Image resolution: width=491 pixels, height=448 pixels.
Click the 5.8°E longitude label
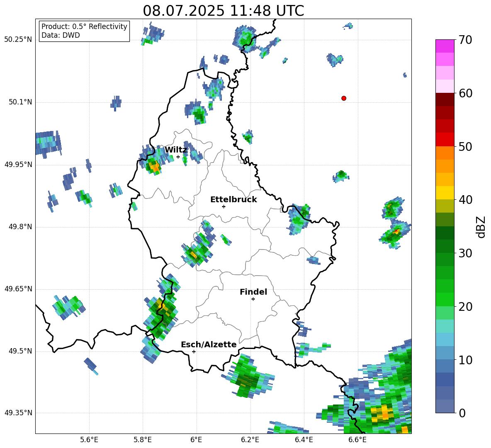coord(143,440)
